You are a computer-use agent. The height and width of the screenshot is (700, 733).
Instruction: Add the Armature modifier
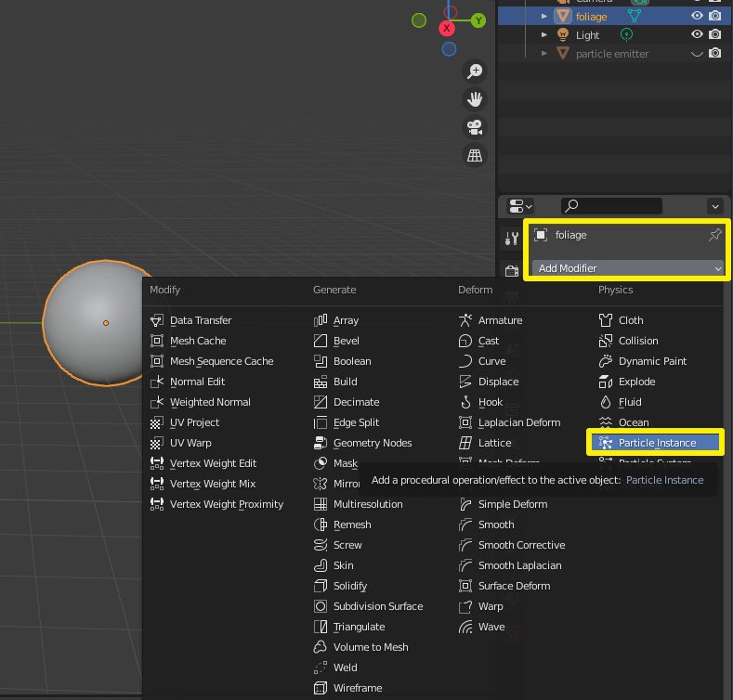coord(491,320)
